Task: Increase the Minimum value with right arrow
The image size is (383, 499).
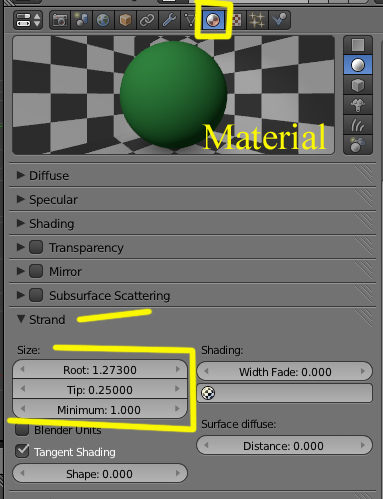Action: (178, 409)
